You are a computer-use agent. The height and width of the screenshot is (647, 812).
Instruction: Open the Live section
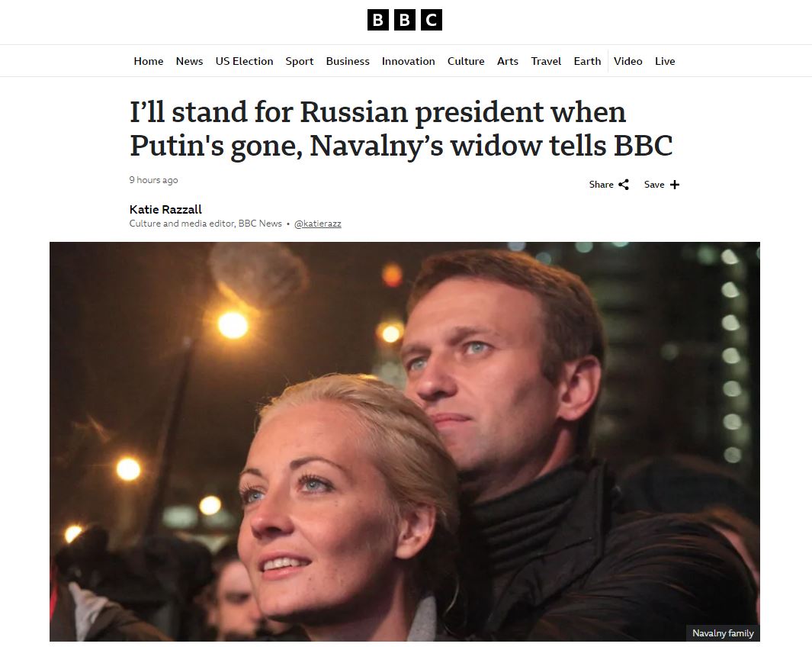click(x=665, y=61)
